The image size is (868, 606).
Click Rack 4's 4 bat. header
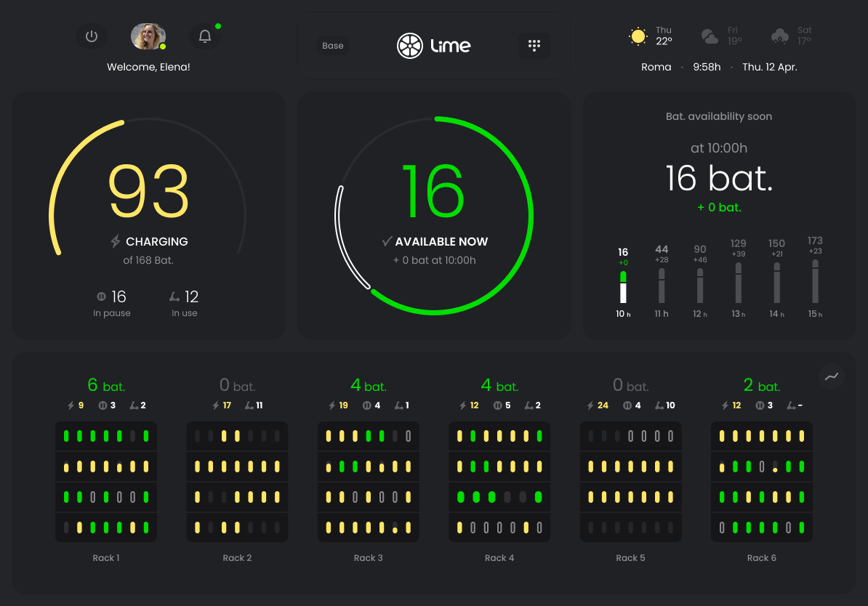tap(499, 386)
